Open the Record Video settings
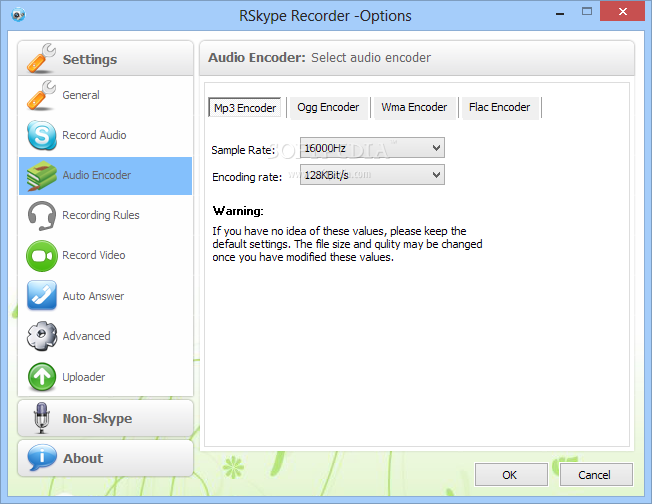Image resolution: width=652 pixels, height=504 pixels. [105, 255]
